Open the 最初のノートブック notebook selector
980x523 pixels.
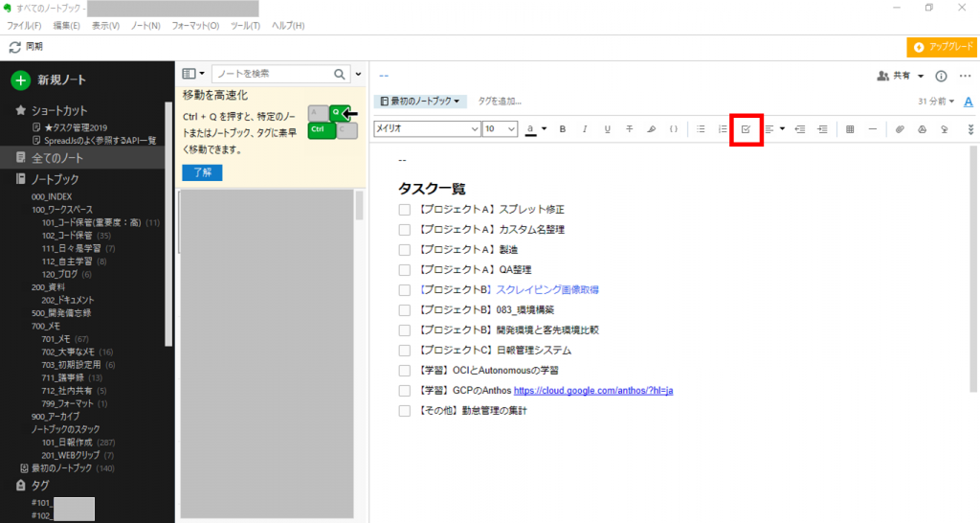tap(420, 102)
